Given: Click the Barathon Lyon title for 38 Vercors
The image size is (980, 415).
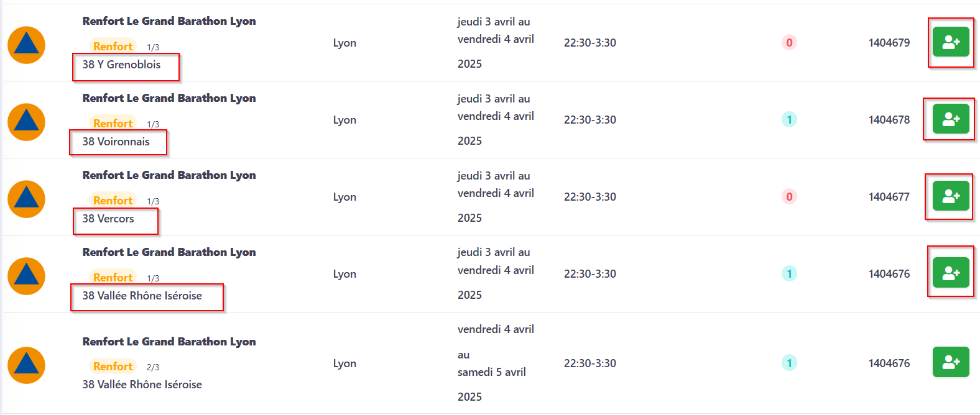Looking at the screenshot, I should [169, 175].
